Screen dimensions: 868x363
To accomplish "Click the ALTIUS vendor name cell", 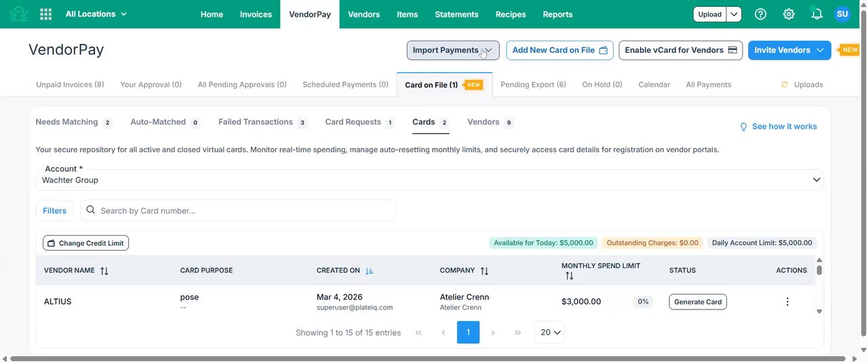I will click(58, 301).
